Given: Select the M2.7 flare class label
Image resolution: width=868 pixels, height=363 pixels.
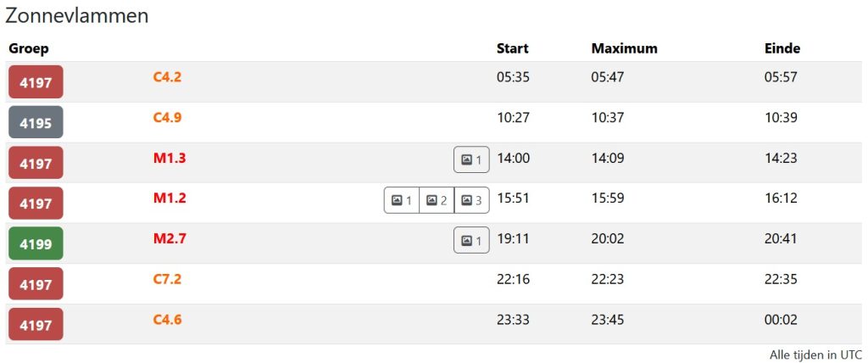Looking at the screenshot, I should coord(170,238).
